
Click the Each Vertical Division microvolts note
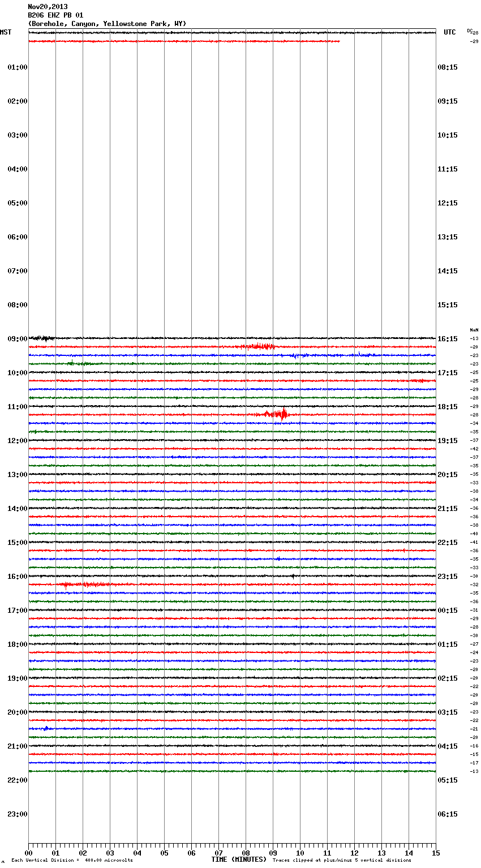[72, 861]
